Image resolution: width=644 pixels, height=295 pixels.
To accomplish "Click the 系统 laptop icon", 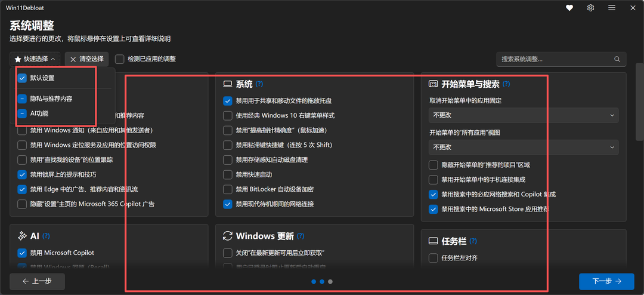I will (228, 84).
